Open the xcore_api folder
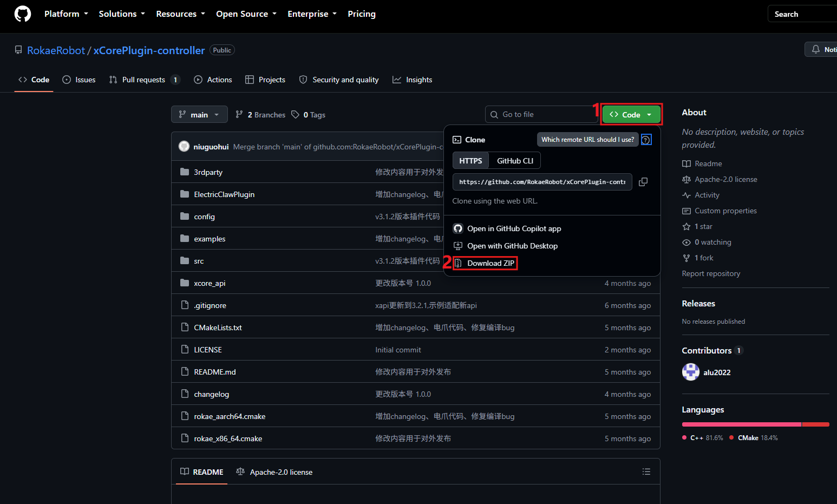Screen dimensions: 837x504 [210, 283]
